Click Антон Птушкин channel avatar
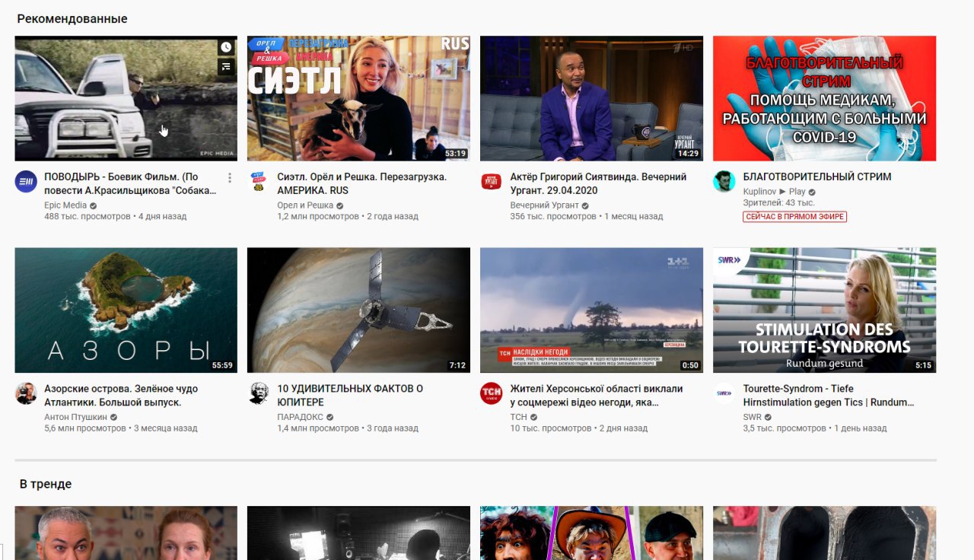Viewport: 974px width, 560px height. coord(26,393)
